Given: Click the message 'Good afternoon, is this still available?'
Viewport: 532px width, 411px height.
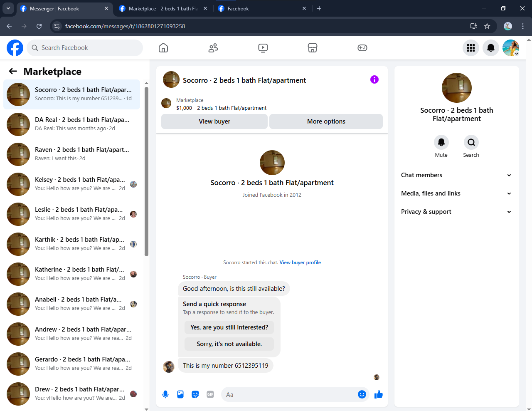Looking at the screenshot, I should 234,289.
